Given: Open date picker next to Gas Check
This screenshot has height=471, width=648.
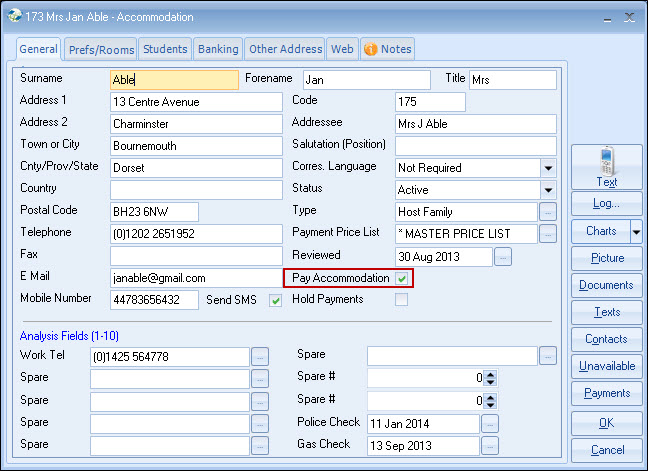Looking at the screenshot, I should 489,445.
